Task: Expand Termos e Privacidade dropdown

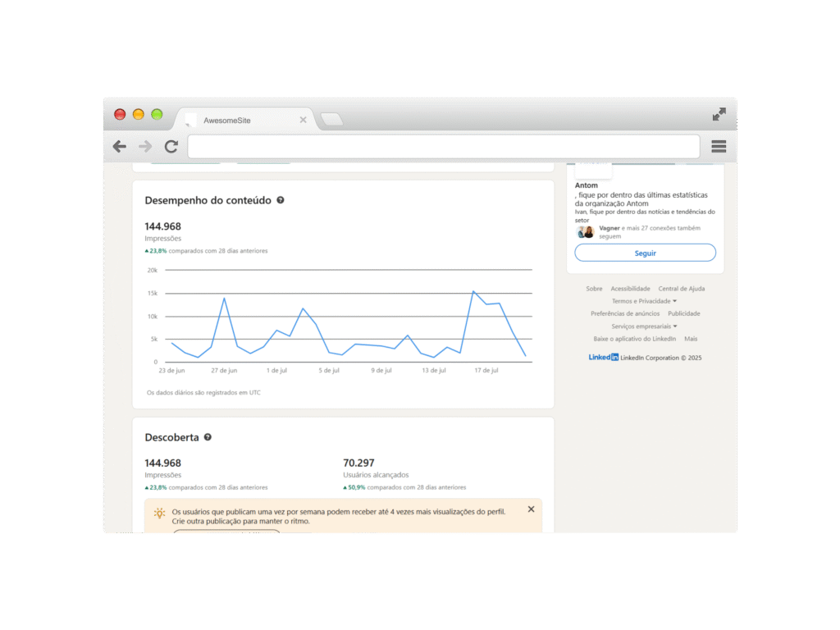Action: (x=645, y=301)
